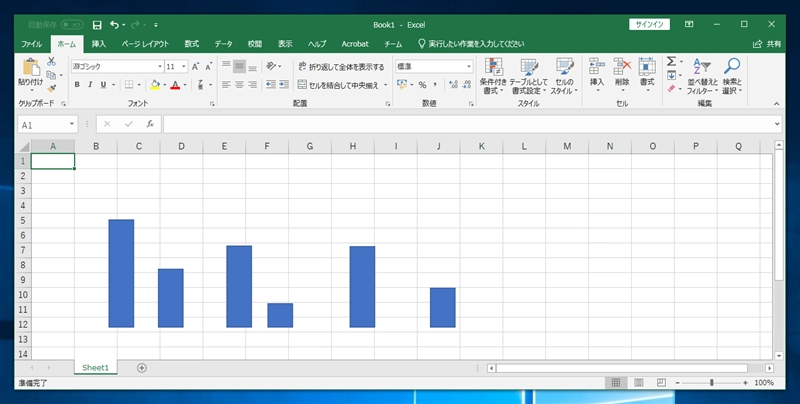
Task: Click the increase font size icon
Action: [196, 67]
